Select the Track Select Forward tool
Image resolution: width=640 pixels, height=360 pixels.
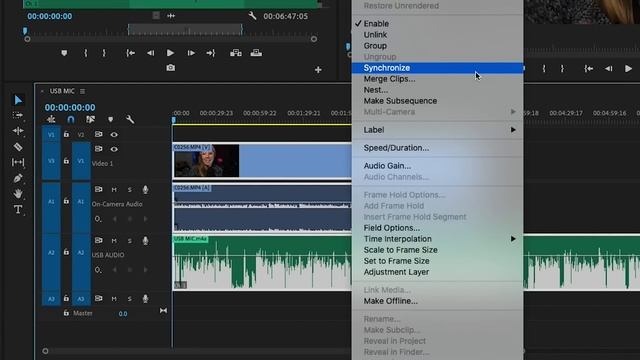18,116
